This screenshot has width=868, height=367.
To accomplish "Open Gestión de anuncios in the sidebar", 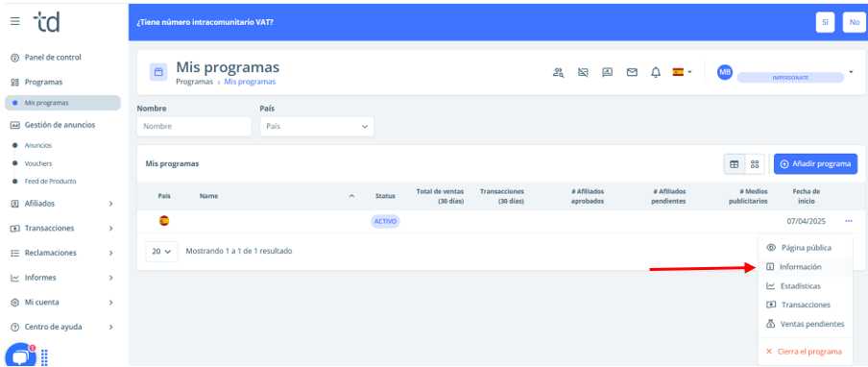I will 60,125.
